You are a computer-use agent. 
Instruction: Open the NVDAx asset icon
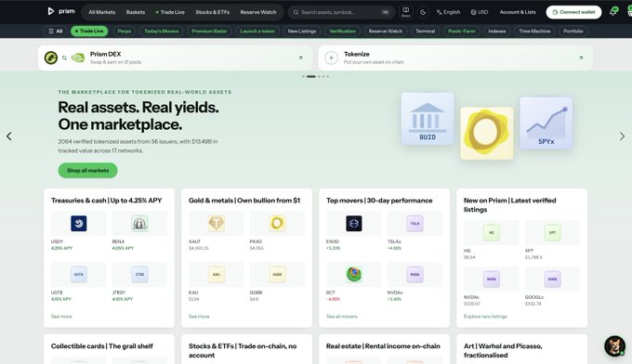415,274
